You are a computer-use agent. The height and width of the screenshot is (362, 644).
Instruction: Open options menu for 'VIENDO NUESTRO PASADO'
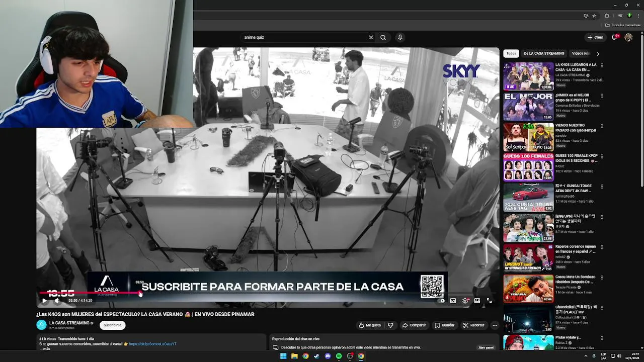(x=602, y=126)
